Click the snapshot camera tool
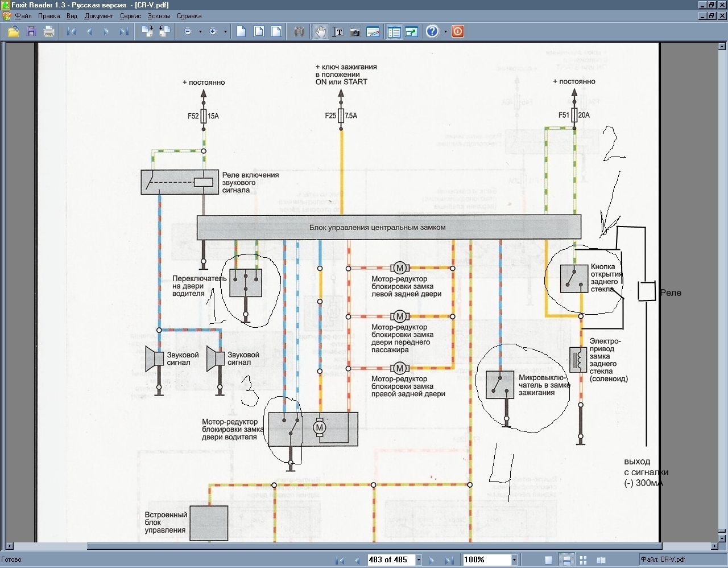Viewport: 728px width, 568px height. [x=355, y=32]
